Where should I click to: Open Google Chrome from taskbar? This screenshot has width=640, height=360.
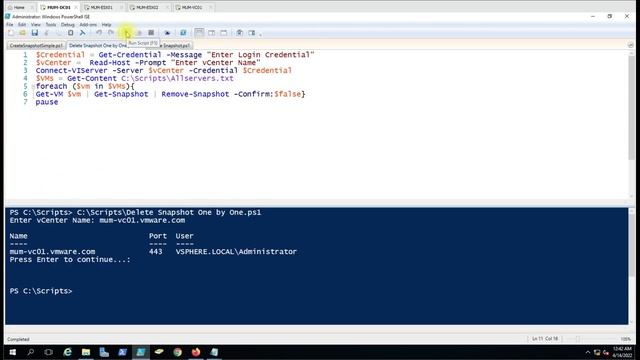178,352
